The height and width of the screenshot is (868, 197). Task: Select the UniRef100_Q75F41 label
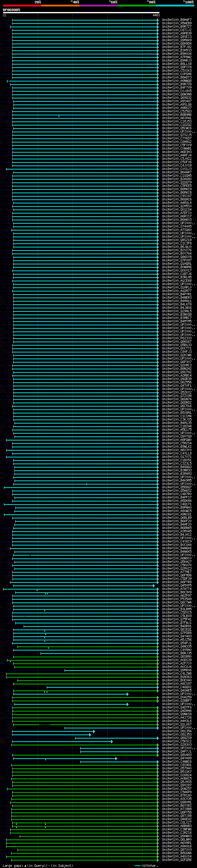coord(176,619)
